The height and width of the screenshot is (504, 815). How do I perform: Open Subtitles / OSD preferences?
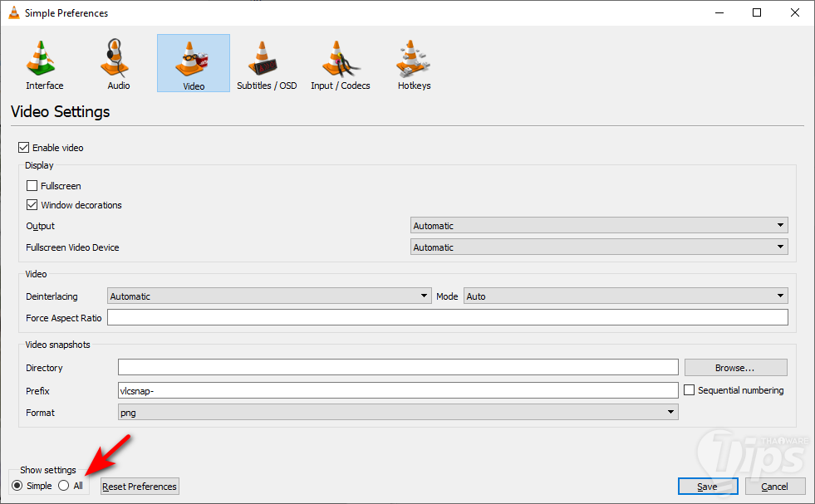(267, 65)
